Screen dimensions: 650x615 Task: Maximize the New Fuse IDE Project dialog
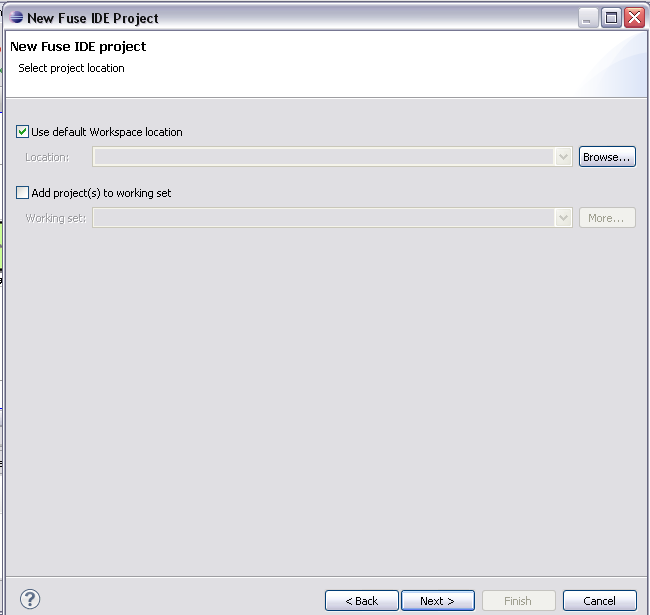pyautogui.click(x=611, y=18)
